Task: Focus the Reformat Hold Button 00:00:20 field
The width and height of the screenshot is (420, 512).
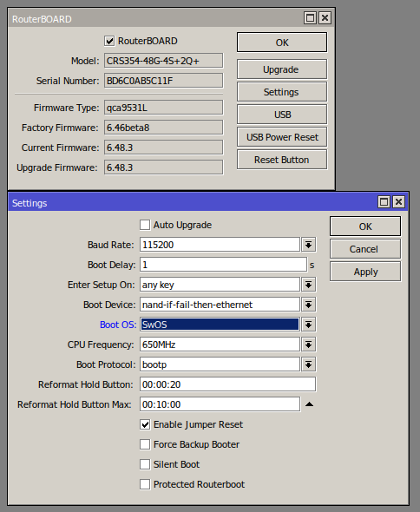Action: coord(227,384)
